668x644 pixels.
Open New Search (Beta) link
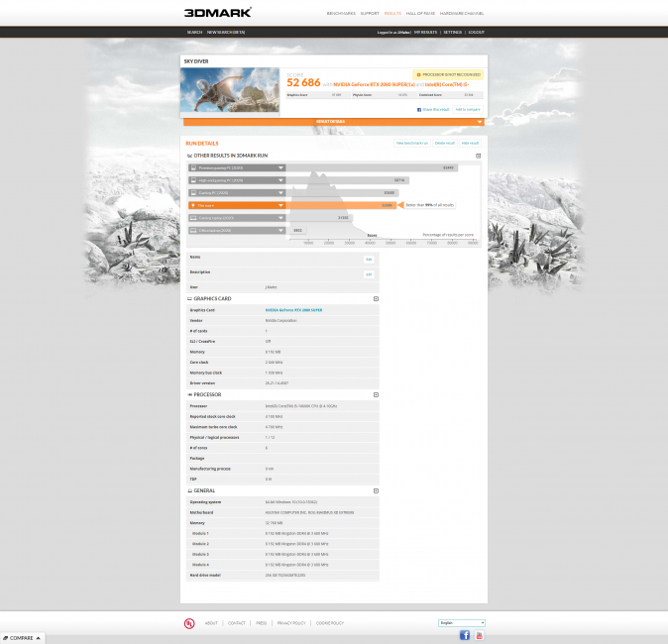[x=226, y=33]
